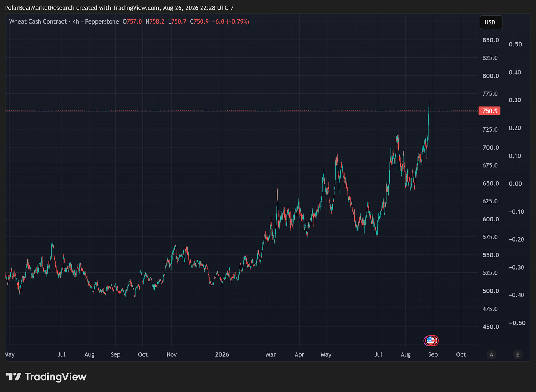Click the Pepperstone broker label
Image resolution: width=536 pixels, height=392 pixels.
[102, 21]
